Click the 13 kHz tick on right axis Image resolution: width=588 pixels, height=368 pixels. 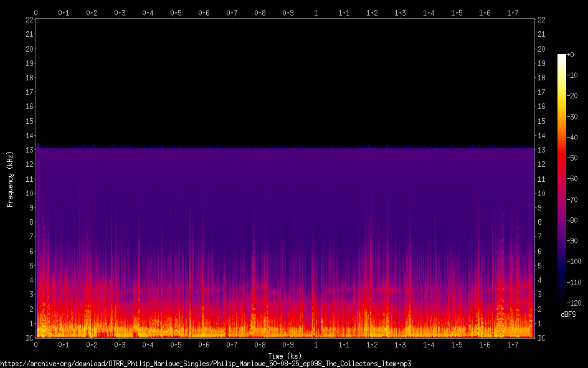coord(541,150)
